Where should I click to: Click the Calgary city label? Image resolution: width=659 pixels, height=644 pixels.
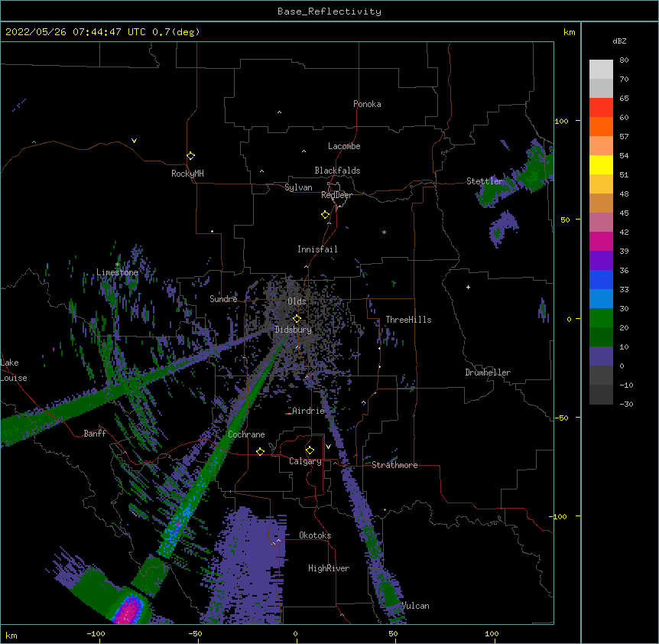[x=305, y=461]
